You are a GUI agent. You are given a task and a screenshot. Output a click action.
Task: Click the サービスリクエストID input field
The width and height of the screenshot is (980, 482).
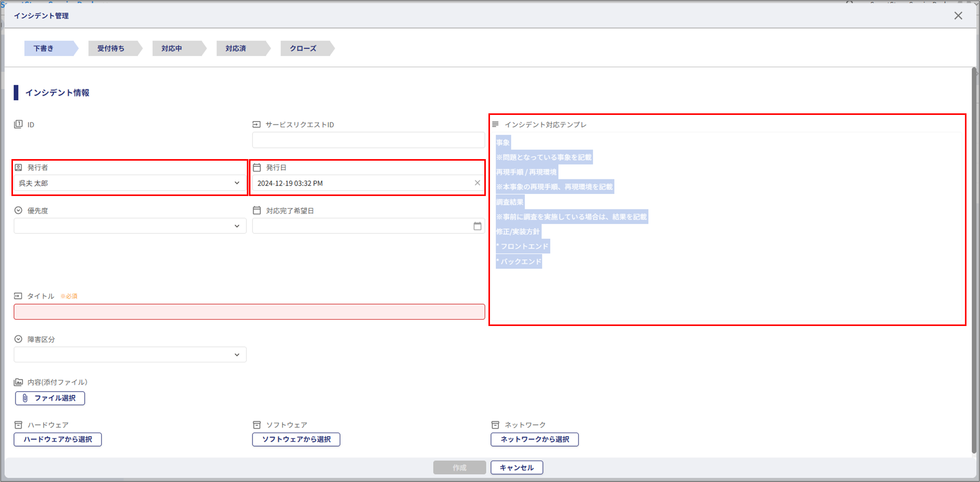pos(368,140)
